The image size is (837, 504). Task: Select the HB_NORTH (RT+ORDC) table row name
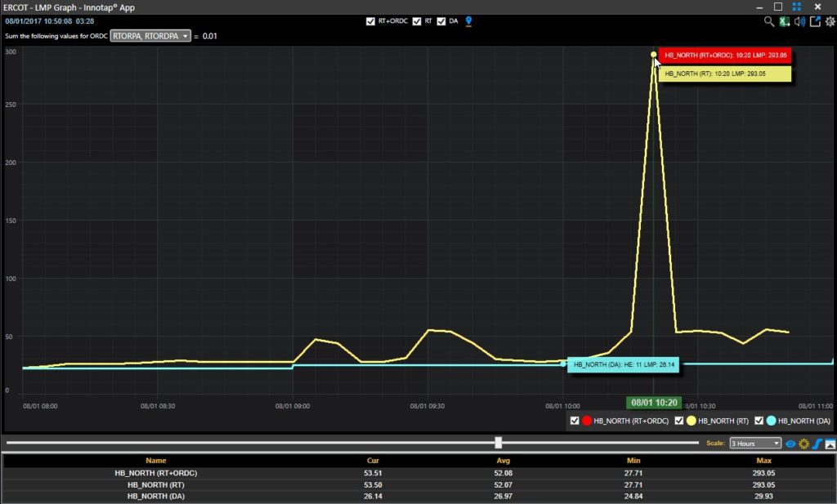click(x=156, y=473)
